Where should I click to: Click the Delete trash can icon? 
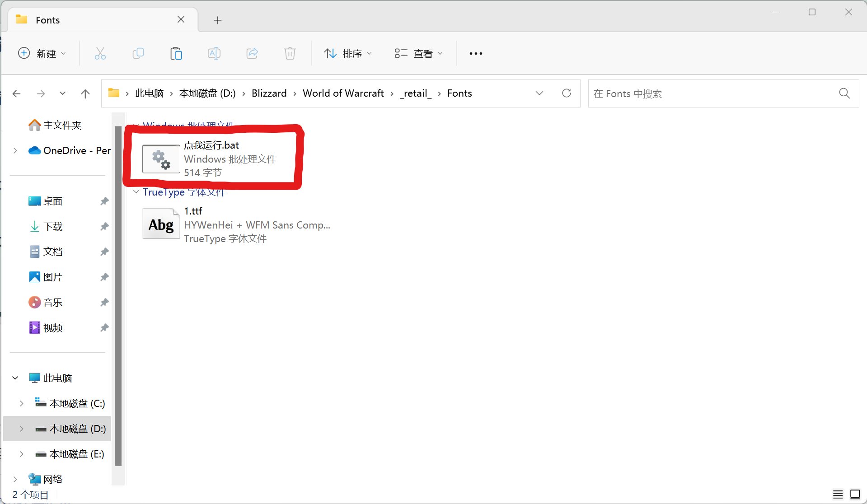(x=290, y=54)
